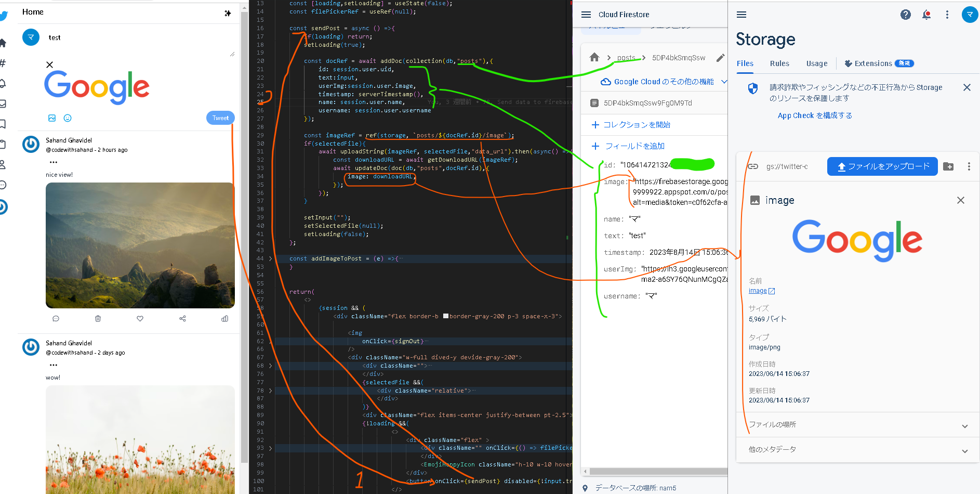980x494 pixels.
Task: Click the blue Tweet button
Action: click(220, 118)
